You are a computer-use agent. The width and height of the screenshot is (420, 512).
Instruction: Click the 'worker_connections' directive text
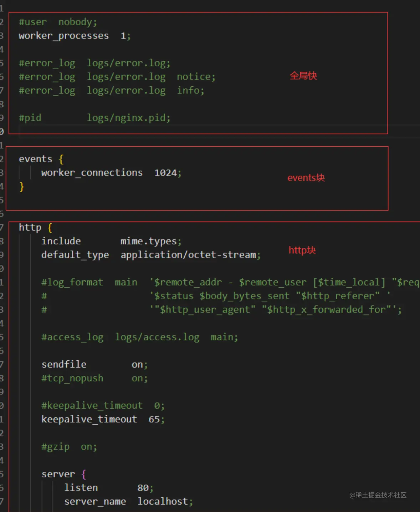coord(92,173)
